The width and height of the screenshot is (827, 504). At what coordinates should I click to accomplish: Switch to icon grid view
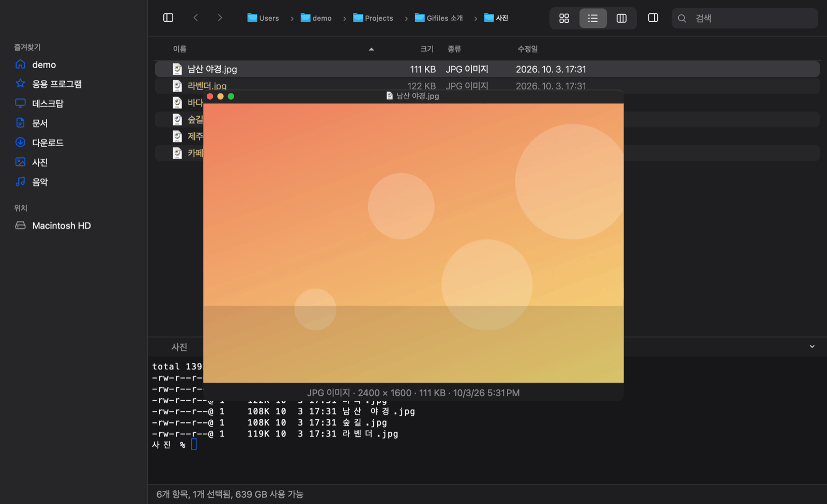564,18
